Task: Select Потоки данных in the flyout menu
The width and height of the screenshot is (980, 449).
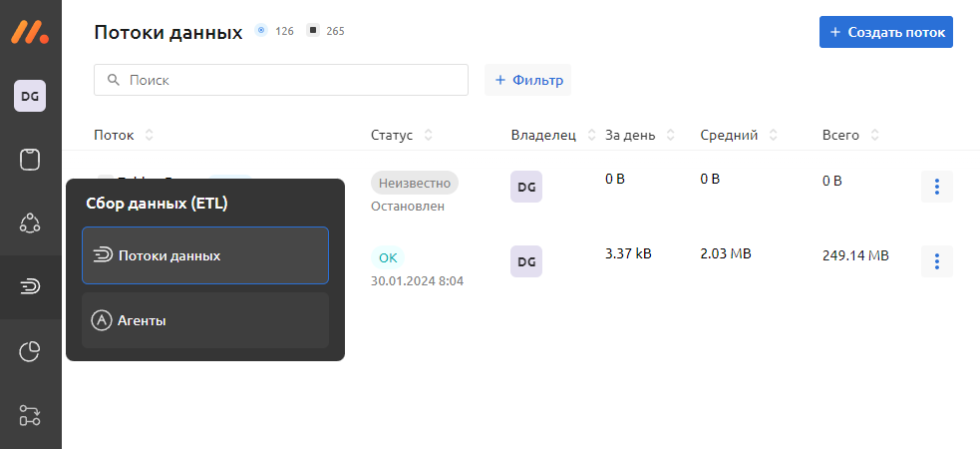Action: pyautogui.click(x=204, y=256)
